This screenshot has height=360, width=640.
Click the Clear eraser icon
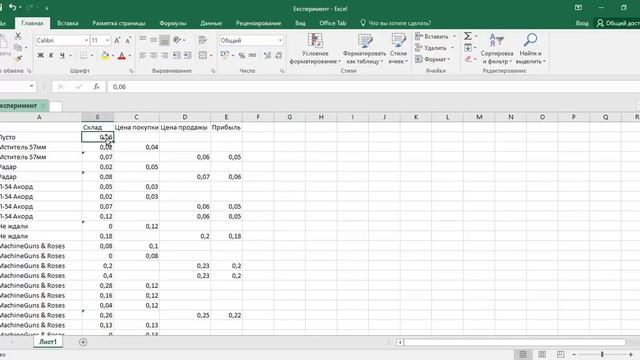468,59
